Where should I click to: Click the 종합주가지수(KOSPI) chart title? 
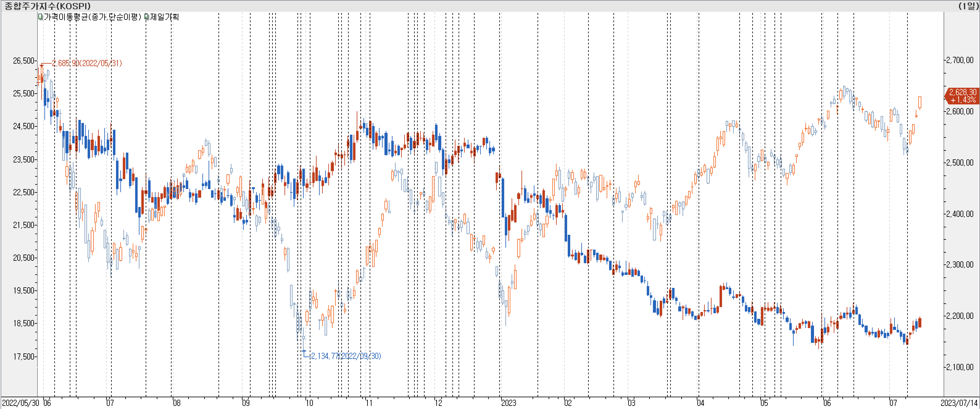click(x=48, y=6)
